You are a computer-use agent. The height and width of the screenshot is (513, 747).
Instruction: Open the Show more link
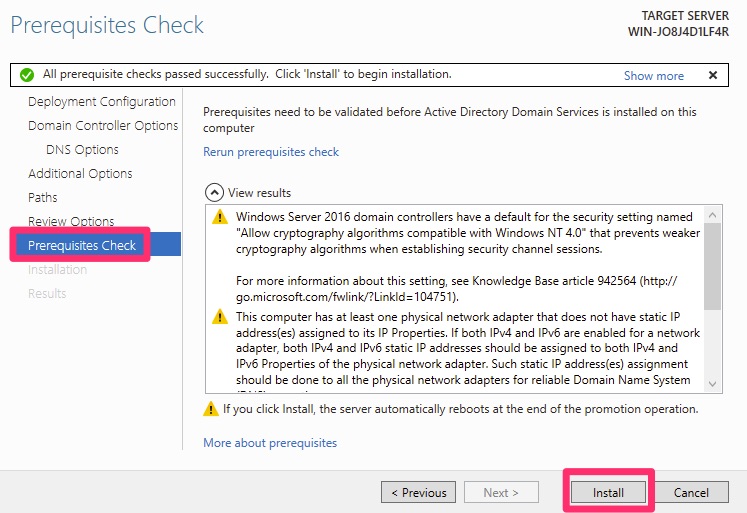coord(654,76)
